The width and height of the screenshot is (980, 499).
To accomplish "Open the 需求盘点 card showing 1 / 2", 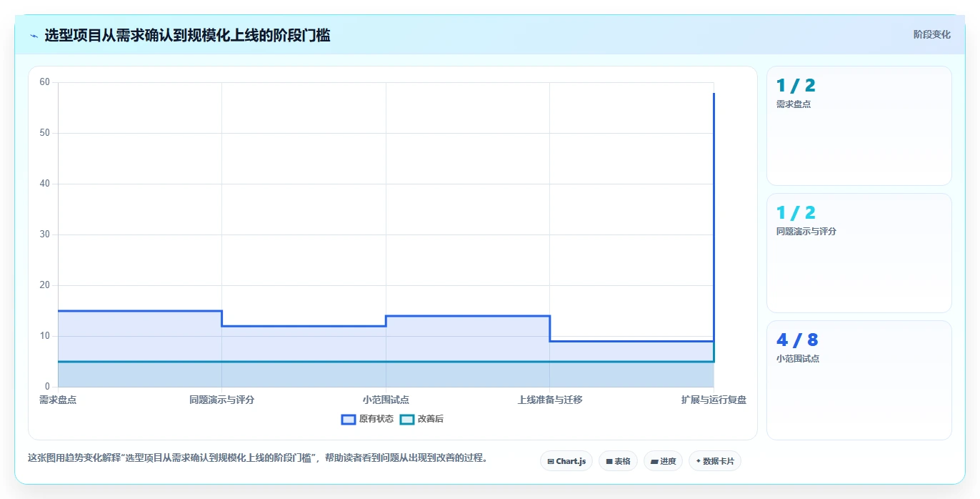I will click(859, 126).
